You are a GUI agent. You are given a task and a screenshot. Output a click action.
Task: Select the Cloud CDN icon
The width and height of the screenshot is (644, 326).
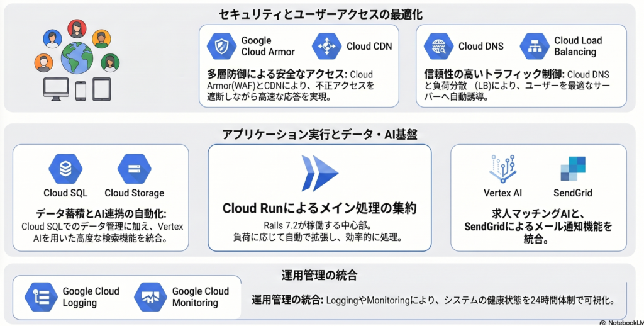point(328,47)
